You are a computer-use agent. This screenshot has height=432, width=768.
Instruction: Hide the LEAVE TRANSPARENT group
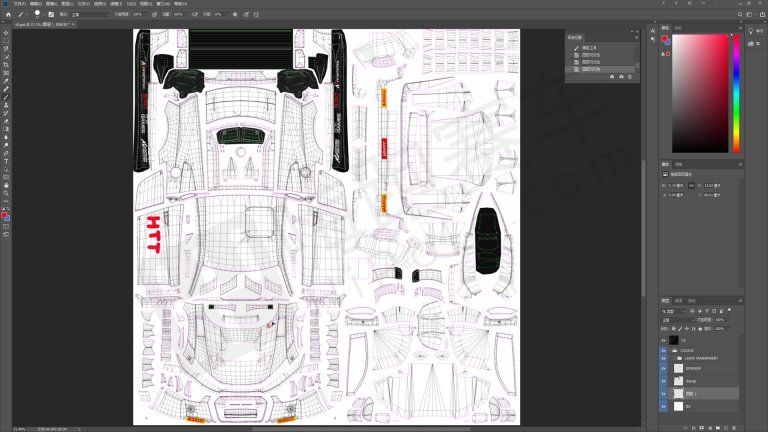click(663, 359)
